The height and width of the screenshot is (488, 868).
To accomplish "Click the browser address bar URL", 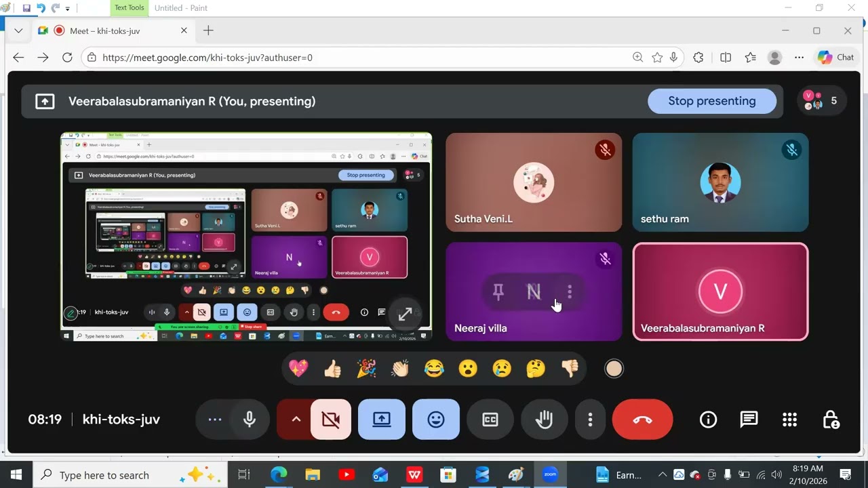I will (x=208, y=58).
